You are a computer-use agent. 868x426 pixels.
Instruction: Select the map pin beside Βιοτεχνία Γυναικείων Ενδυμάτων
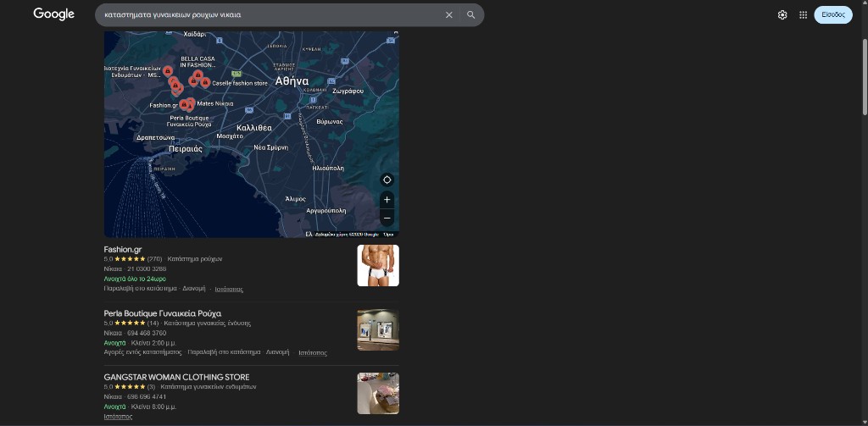[x=168, y=71]
